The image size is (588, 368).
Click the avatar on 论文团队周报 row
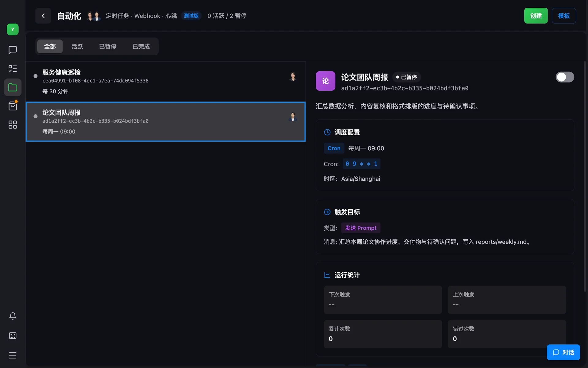pyautogui.click(x=293, y=117)
